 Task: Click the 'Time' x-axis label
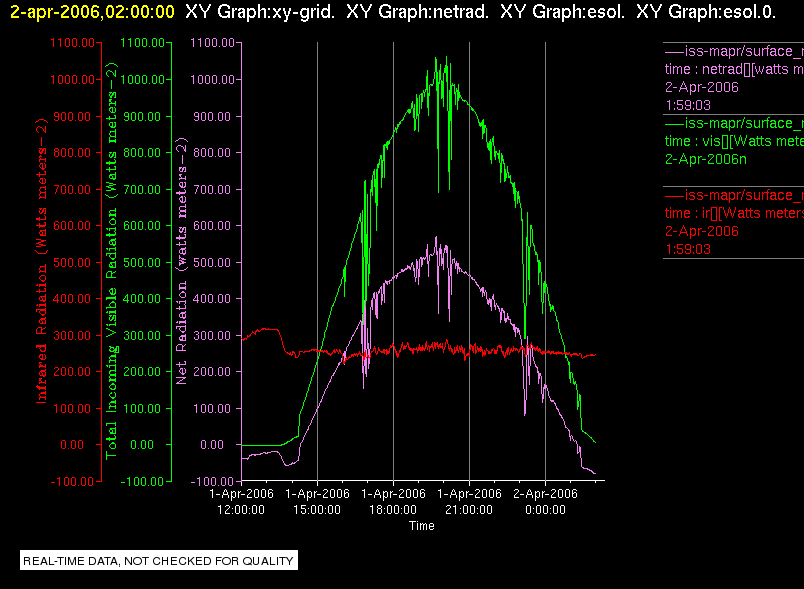click(x=421, y=525)
